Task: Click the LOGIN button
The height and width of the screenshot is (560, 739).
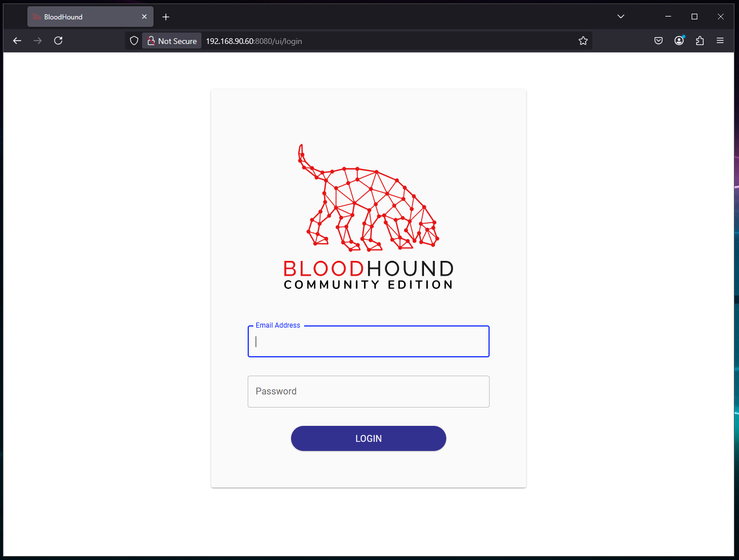Action: (369, 438)
